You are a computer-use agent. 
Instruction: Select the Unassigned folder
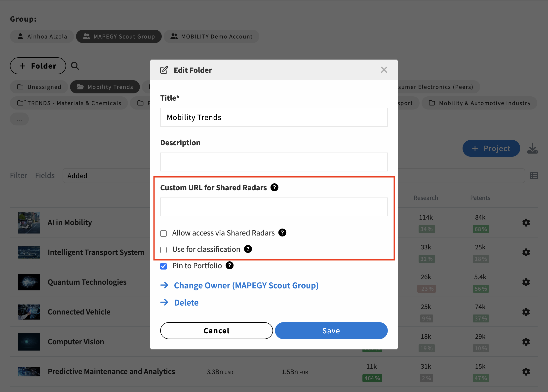point(39,87)
